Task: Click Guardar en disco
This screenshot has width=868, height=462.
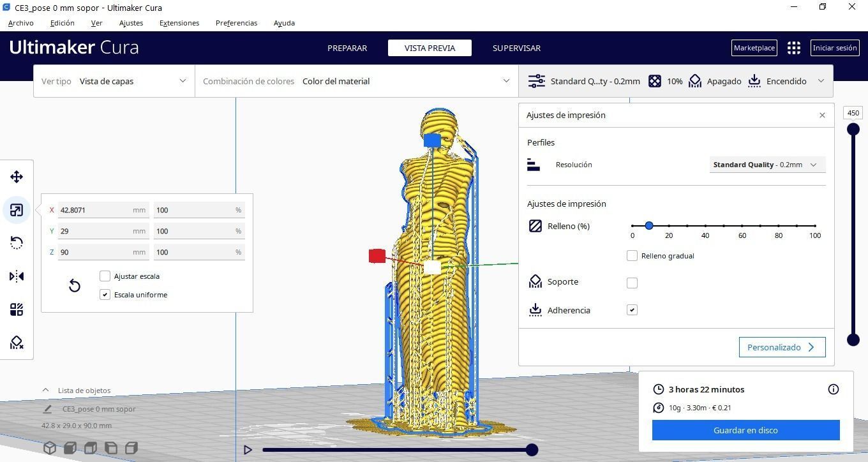Action: coord(745,430)
